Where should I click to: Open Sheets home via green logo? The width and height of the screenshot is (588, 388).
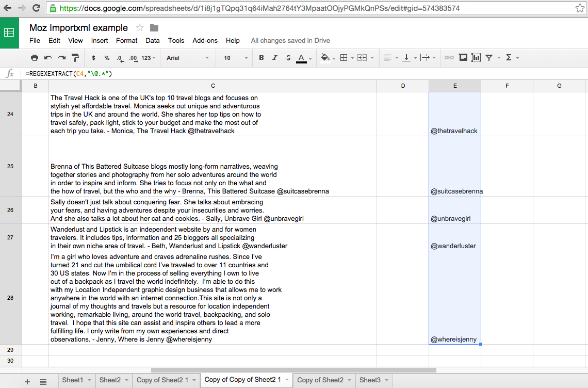9,33
